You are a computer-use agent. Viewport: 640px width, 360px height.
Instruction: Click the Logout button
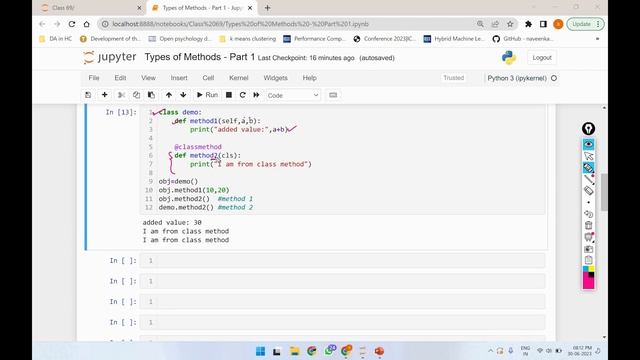(x=542, y=58)
